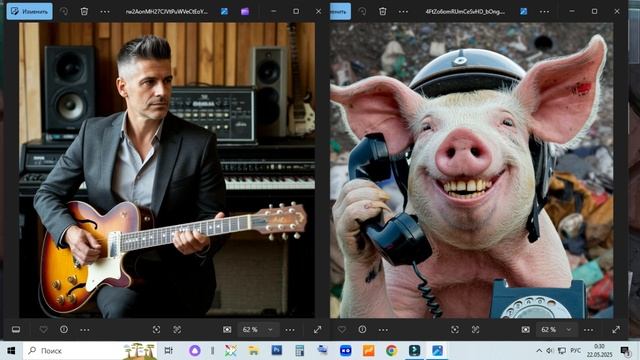The image size is (640, 360).
Task: Open the menu beside the right window info icon
Action: 383,329
